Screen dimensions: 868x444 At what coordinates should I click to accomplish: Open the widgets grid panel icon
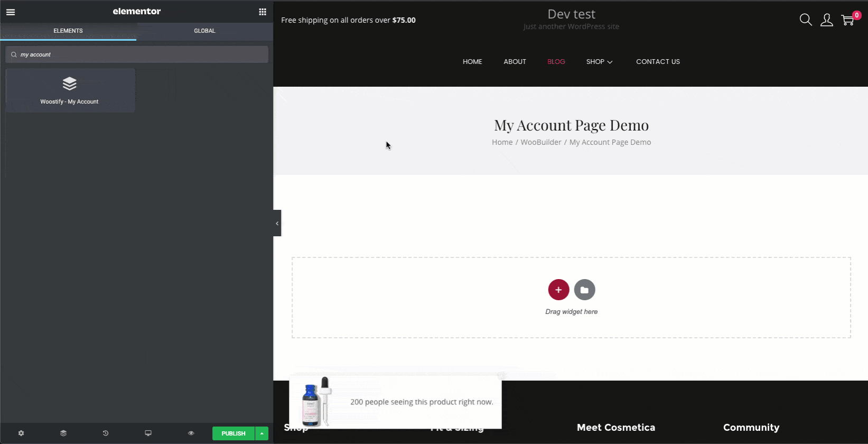[263, 12]
